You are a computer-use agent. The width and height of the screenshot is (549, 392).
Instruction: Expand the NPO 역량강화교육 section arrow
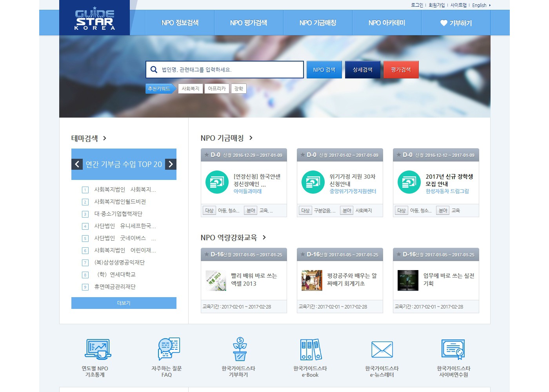[264, 238]
